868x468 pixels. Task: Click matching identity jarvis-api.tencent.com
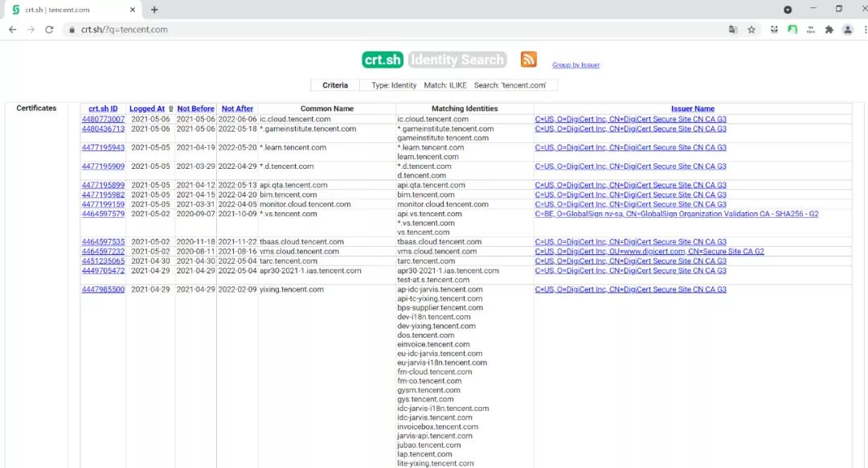coord(435,436)
